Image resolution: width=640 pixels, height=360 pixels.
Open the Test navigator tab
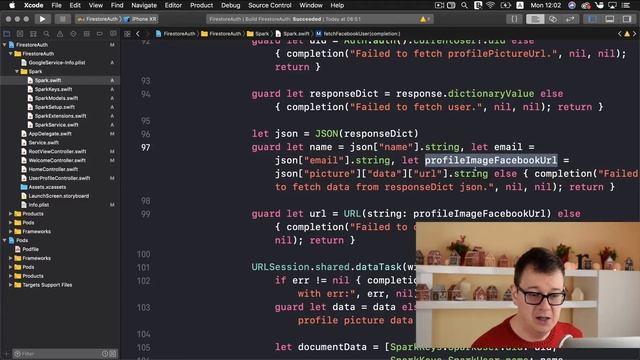[73, 34]
